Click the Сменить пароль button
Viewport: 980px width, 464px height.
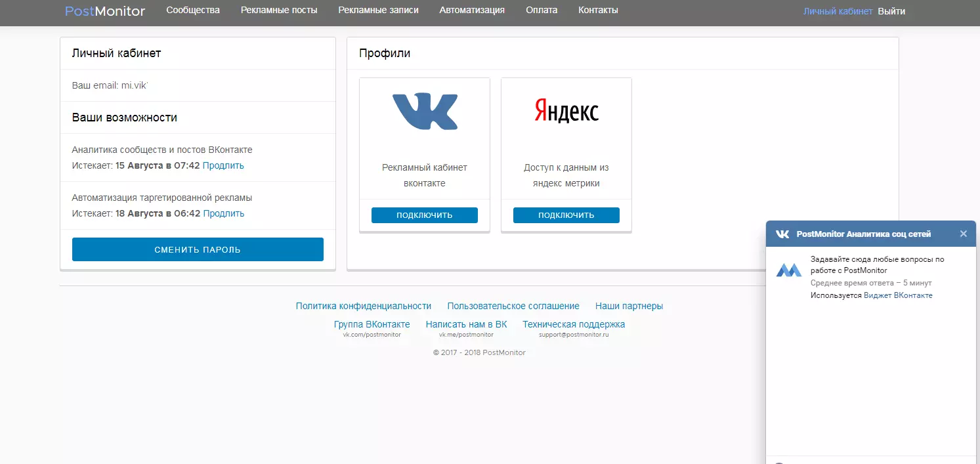[198, 249]
